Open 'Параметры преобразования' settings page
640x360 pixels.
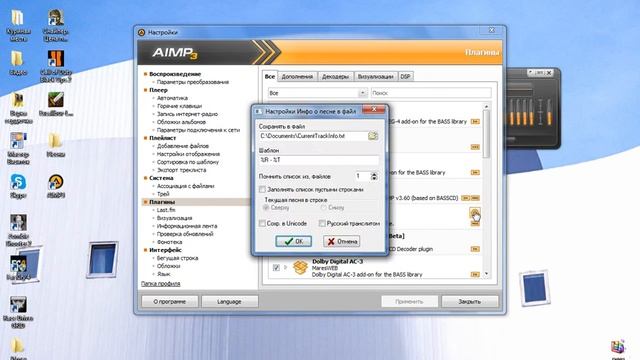click(x=193, y=82)
